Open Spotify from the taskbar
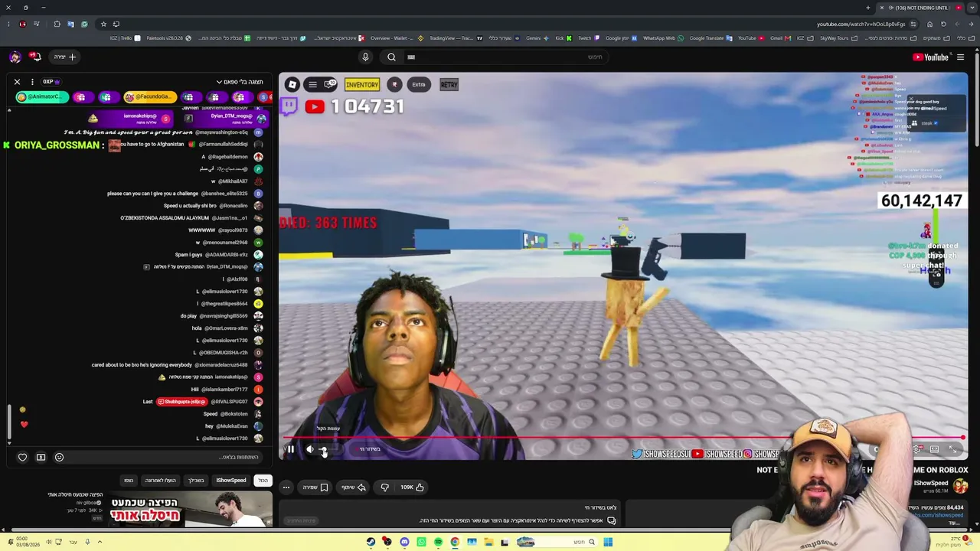980x551 pixels. pos(438,542)
